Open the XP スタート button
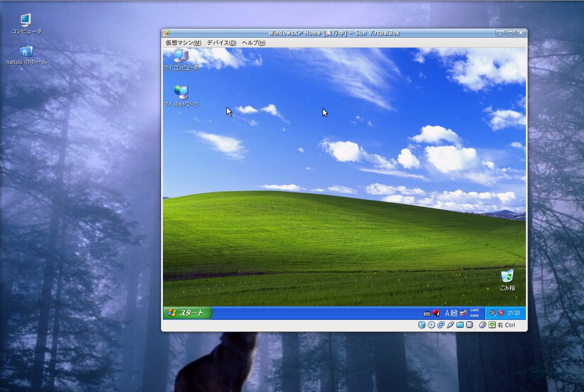This screenshot has width=584, height=392. 187,313
